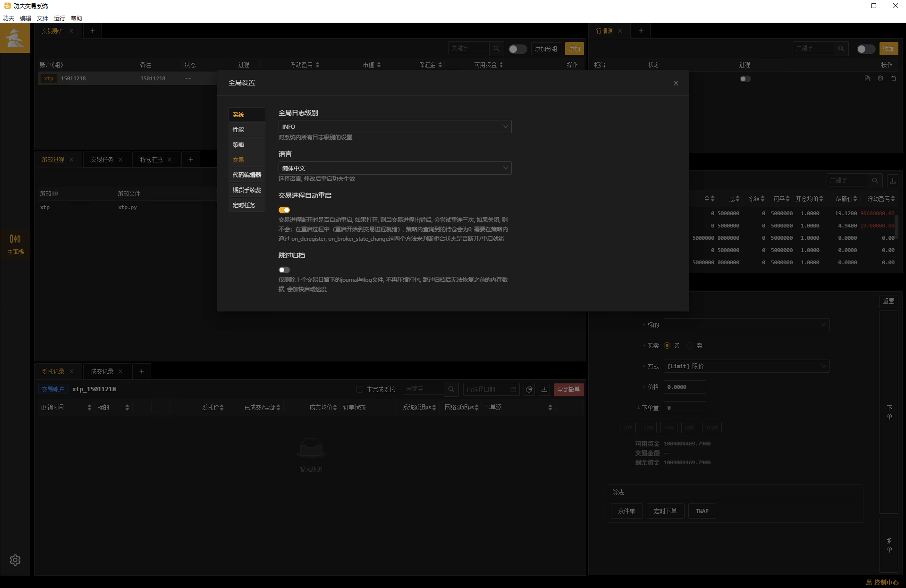Click TWAP algorithm button
Viewport: 906px width, 588px height.
pos(702,511)
